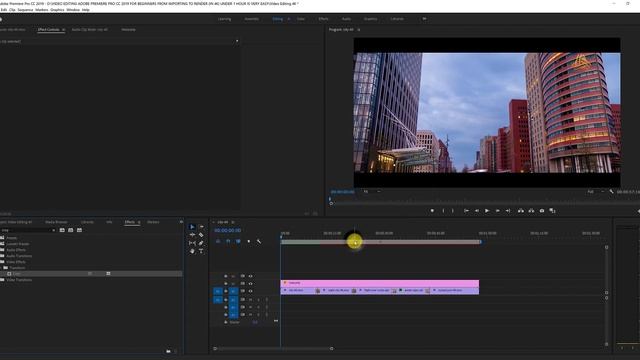Click 32-bit Color effects filter icon

pos(71,230)
